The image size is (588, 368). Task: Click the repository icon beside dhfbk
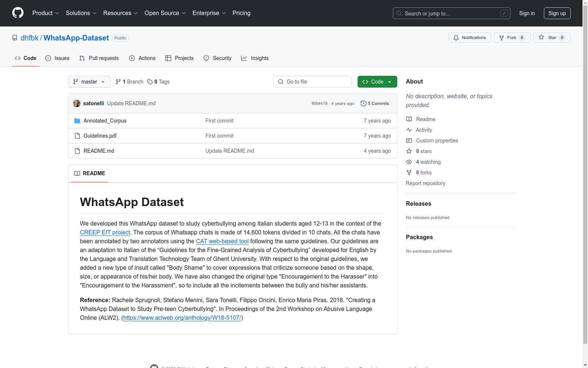(15, 38)
